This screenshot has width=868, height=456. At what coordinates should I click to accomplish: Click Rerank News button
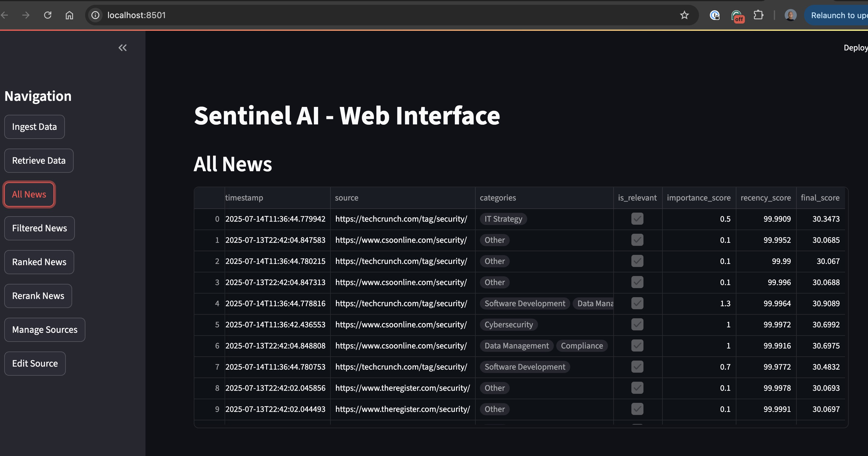coord(38,296)
